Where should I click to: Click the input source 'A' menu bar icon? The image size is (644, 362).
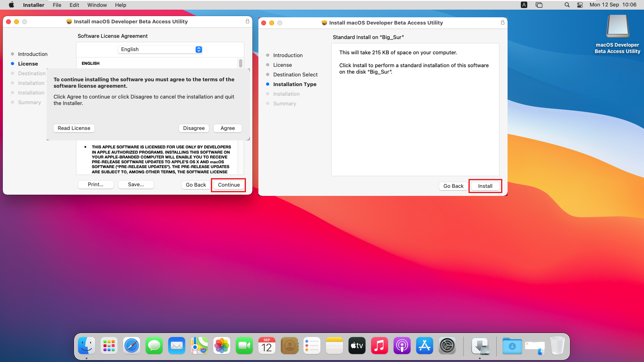[524, 5]
